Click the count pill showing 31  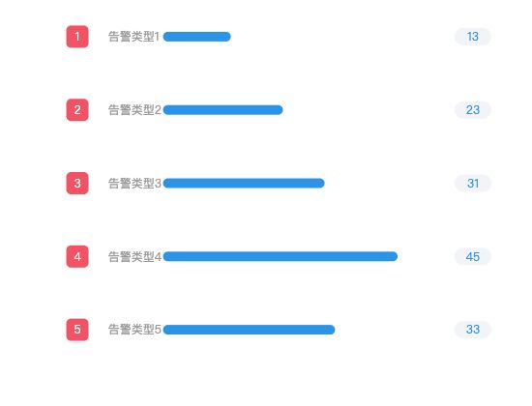click(473, 183)
